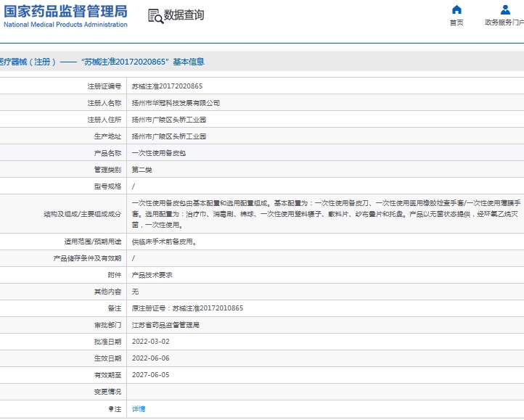Click the 注册人名称 row label

(x=105, y=103)
